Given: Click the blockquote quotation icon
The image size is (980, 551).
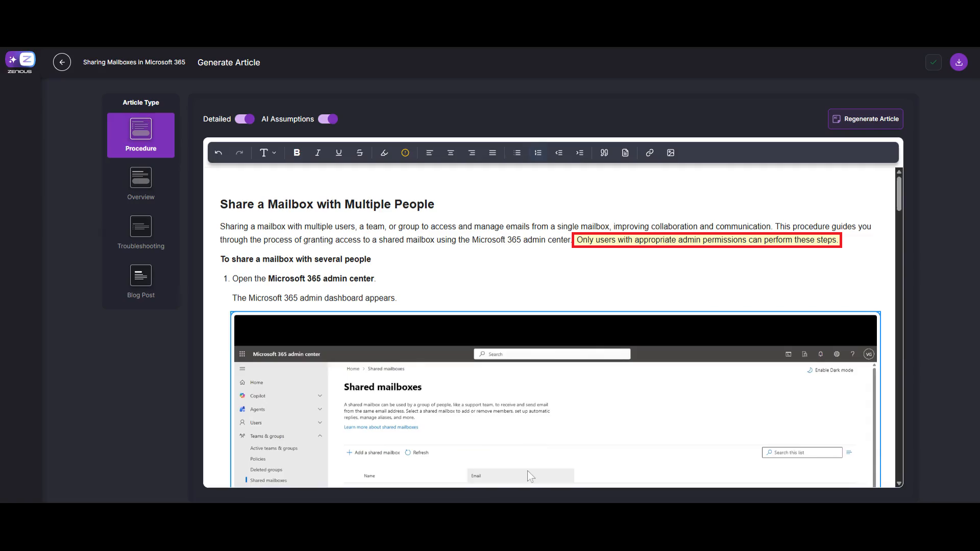Looking at the screenshot, I should click(604, 153).
